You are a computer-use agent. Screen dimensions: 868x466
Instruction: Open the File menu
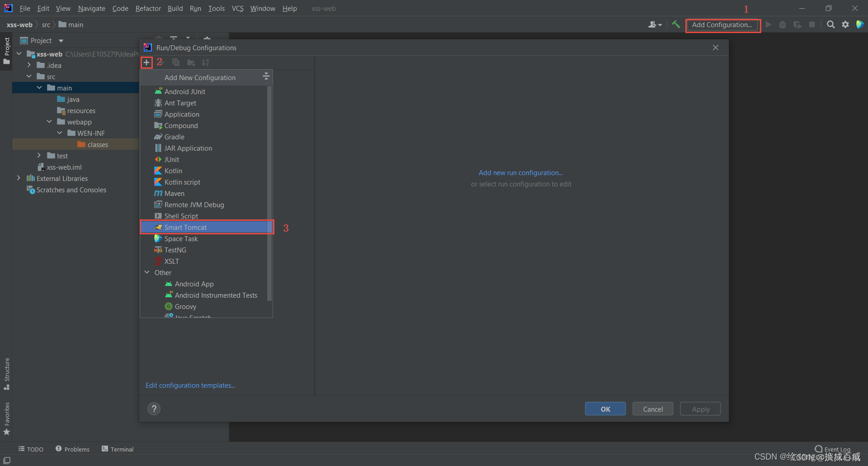point(25,9)
